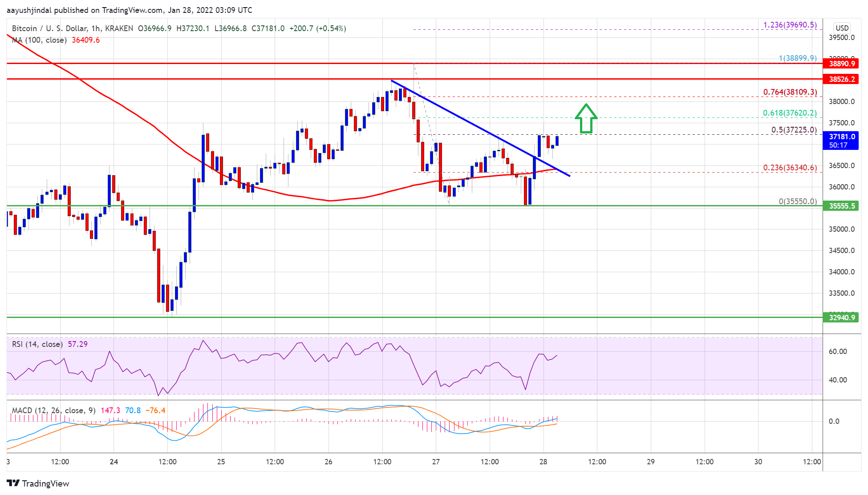This screenshot has width=868, height=495.
Task: Select the RSI (14, close) indicator label
Action: [37, 344]
